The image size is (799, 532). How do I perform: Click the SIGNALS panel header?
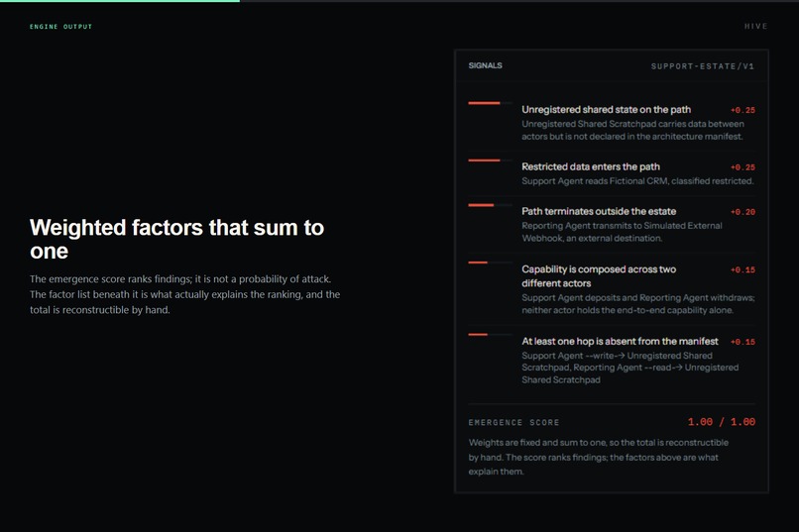coord(485,65)
